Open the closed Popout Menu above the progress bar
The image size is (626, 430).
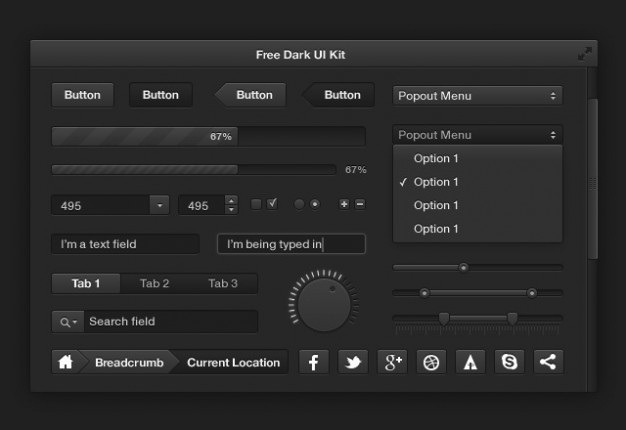(477, 96)
